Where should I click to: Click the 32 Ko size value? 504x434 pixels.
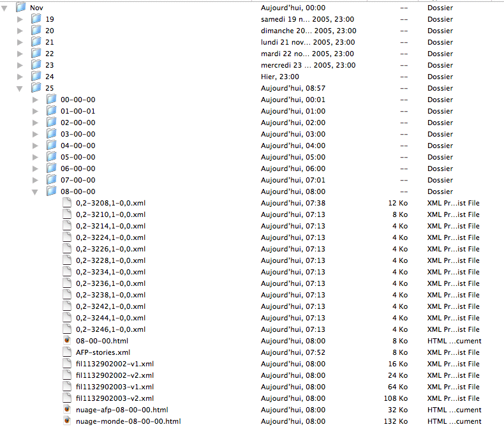(398, 410)
